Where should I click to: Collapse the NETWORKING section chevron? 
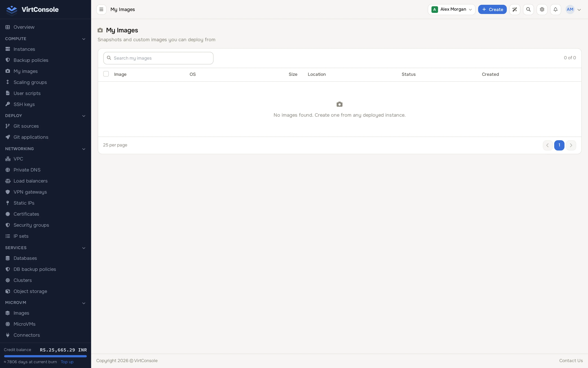[84, 149]
